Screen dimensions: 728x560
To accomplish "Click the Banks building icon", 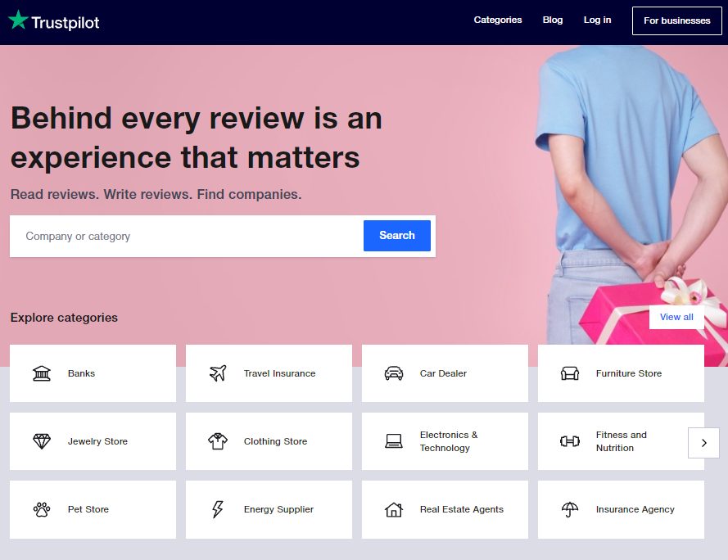I will [x=42, y=373].
